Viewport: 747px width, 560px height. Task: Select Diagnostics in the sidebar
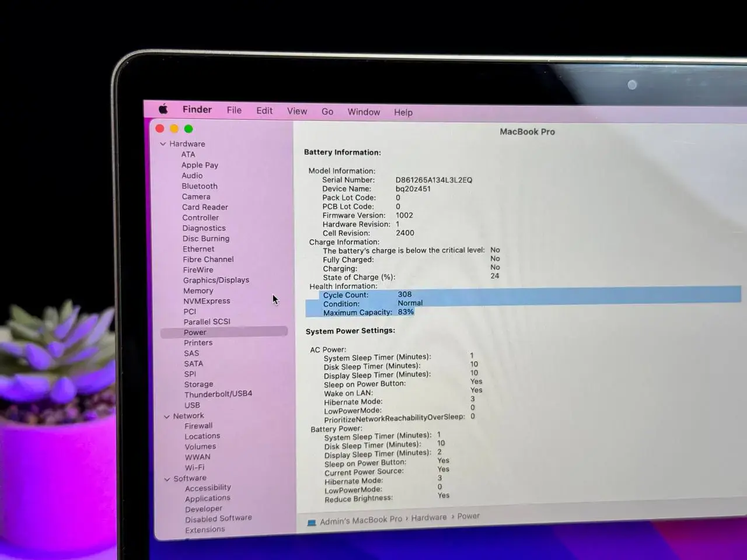[204, 228]
